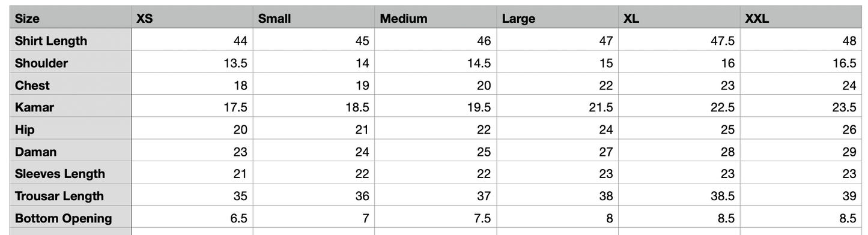Image resolution: width=868 pixels, height=235 pixels.
Task: Select the Kamar row label cell
Action: click(71, 107)
